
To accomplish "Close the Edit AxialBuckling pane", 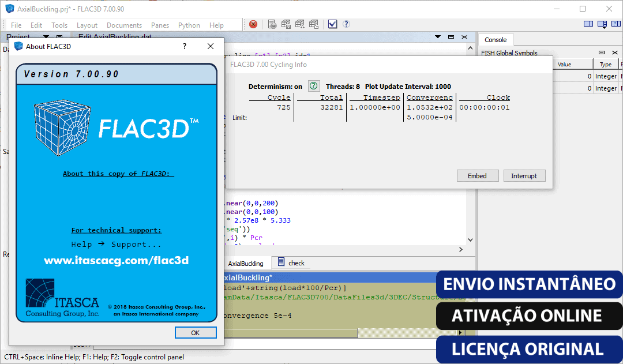I will click(x=464, y=36).
